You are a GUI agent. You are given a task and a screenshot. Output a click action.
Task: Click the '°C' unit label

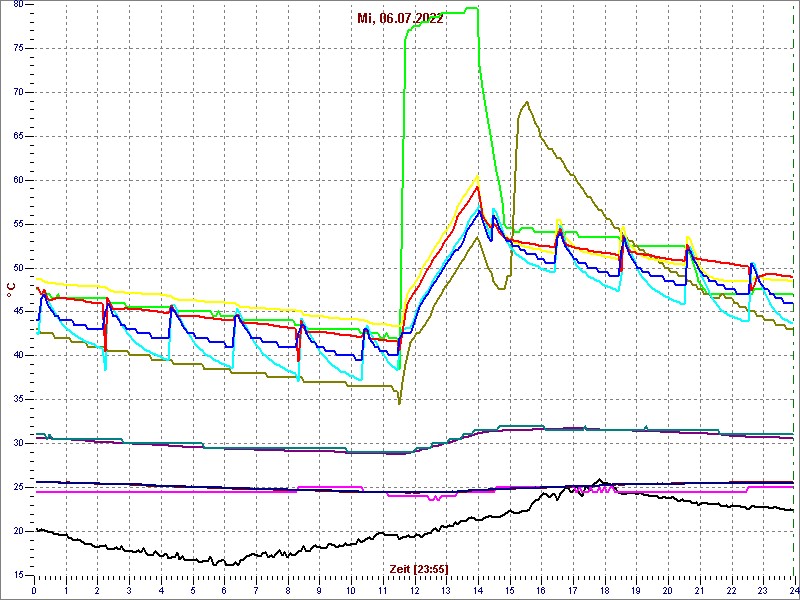point(10,290)
